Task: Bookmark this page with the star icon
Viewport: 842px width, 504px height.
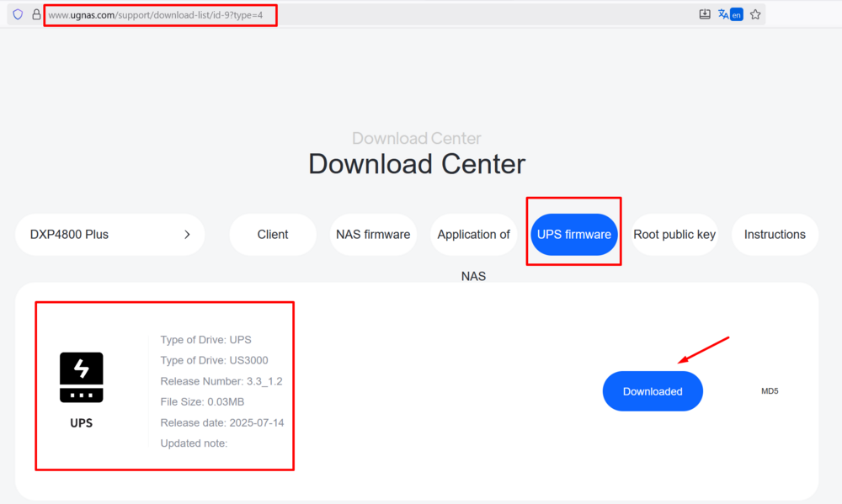Action: 755,14
